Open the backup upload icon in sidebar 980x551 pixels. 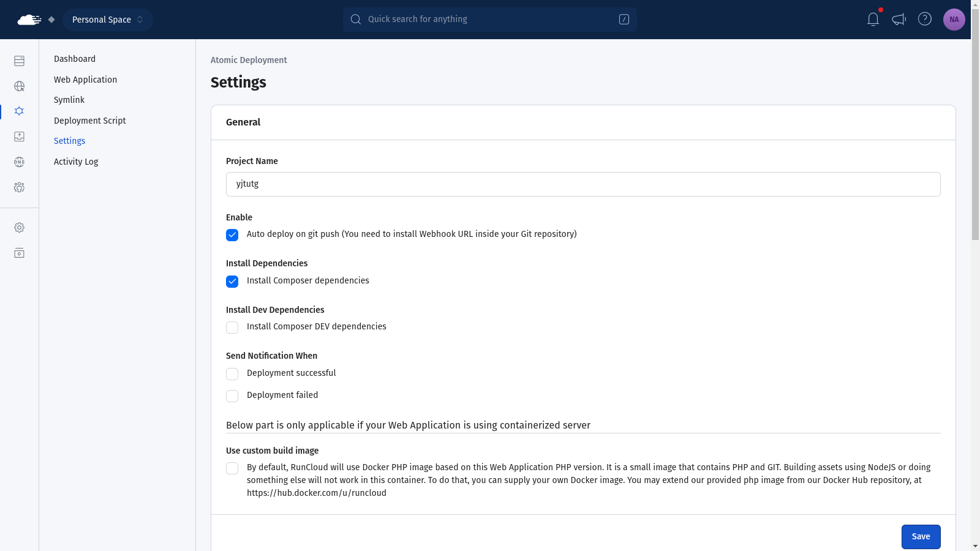(x=19, y=137)
